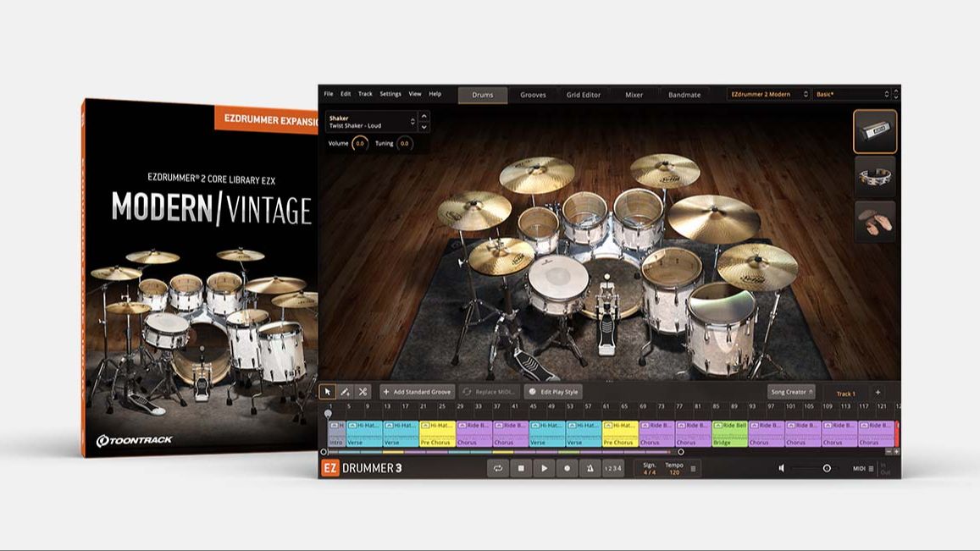Click the tambourine percussion thumbnail
This screenshot has width=980, height=551.
pyautogui.click(x=875, y=177)
